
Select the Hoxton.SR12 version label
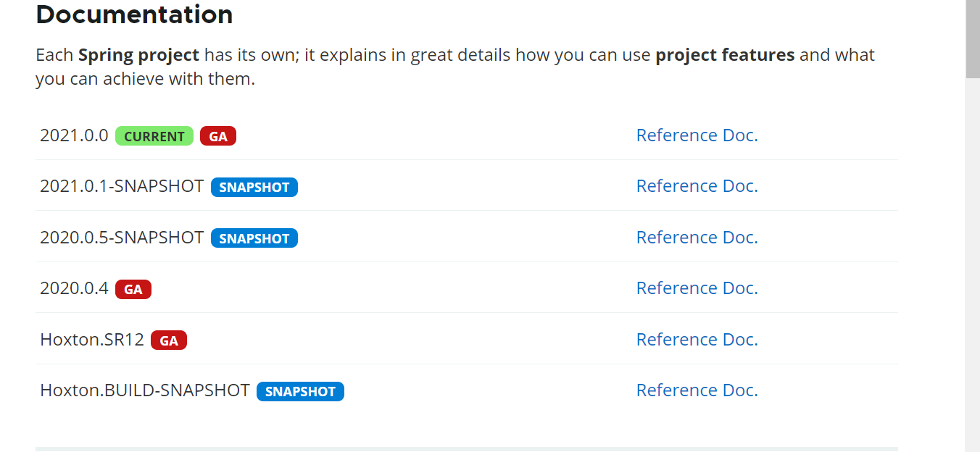[x=92, y=340]
